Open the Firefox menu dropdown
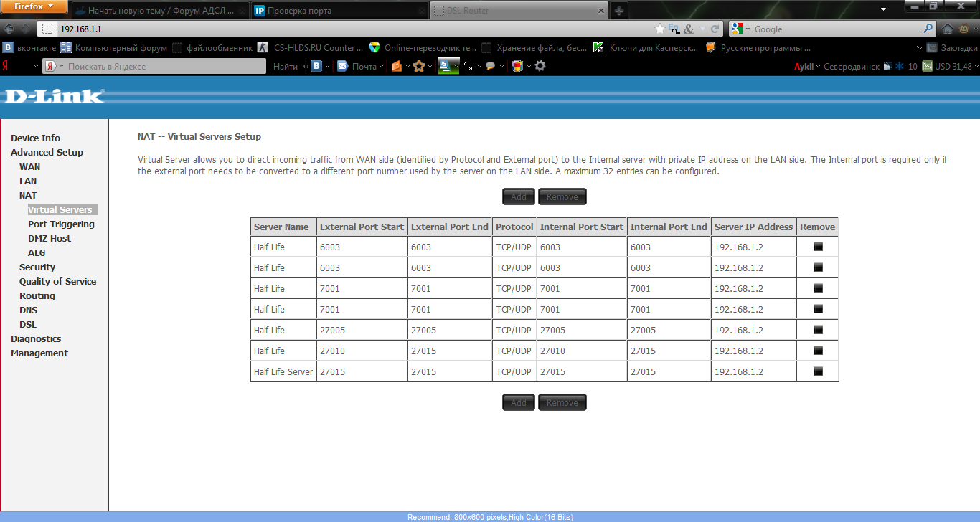980x522 pixels. (x=34, y=6)
